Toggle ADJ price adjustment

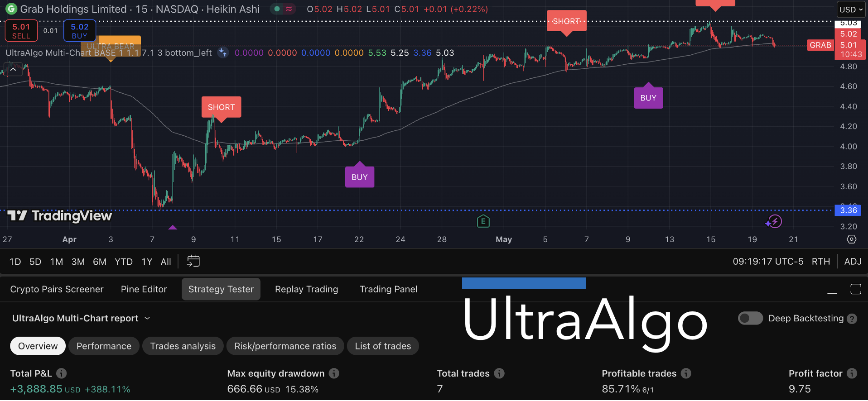pos(853,262)
